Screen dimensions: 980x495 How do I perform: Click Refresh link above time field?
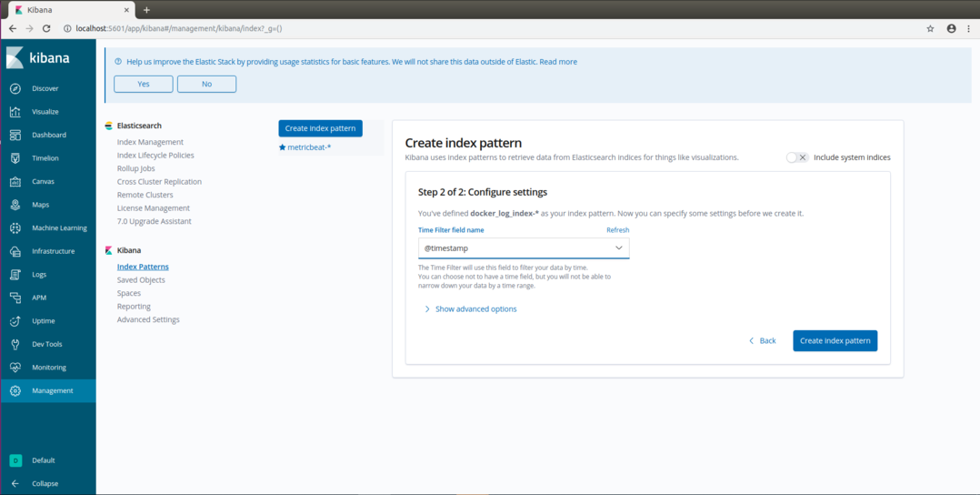[617, 230]
